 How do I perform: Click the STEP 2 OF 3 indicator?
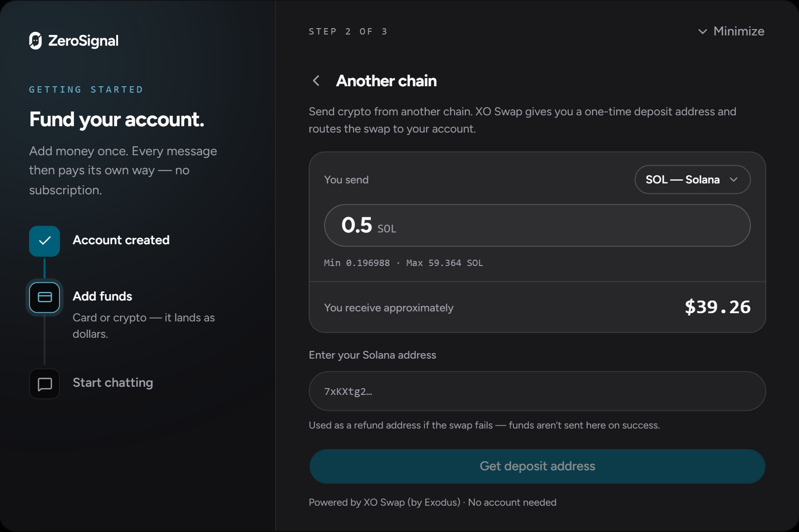pyautogui.click(x=348, y=31)
